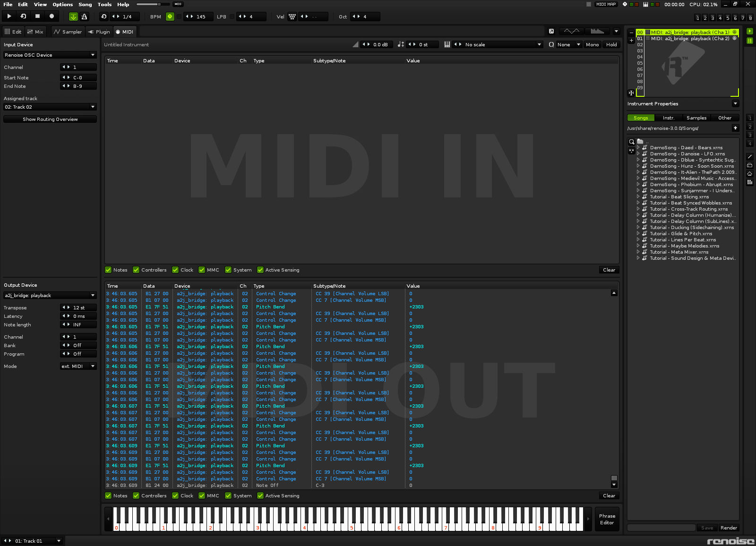Select the metronome icon next to BPM
This screenshot has height=546, width=756.
click(170, 16)
